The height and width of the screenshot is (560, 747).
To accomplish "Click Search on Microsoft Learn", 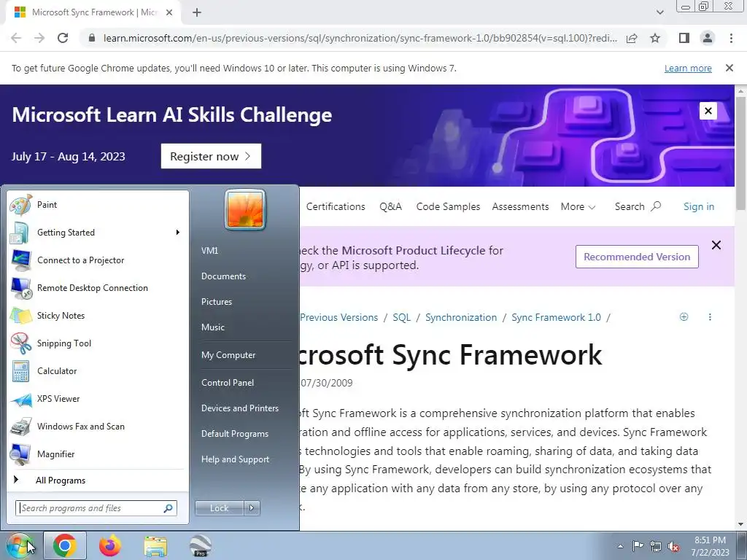I will [638, 206].
